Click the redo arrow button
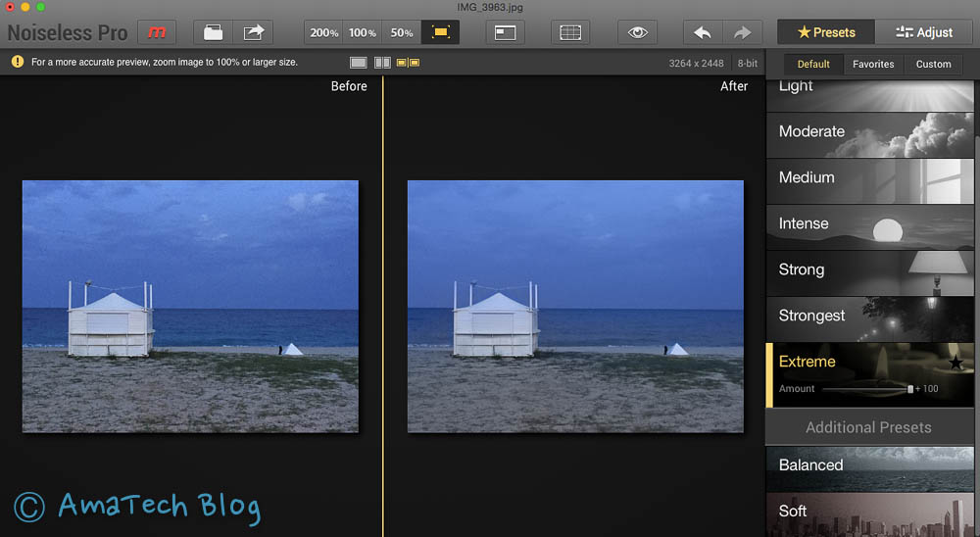The height and width of the screenshot is (537, 980). coord(742,32)
